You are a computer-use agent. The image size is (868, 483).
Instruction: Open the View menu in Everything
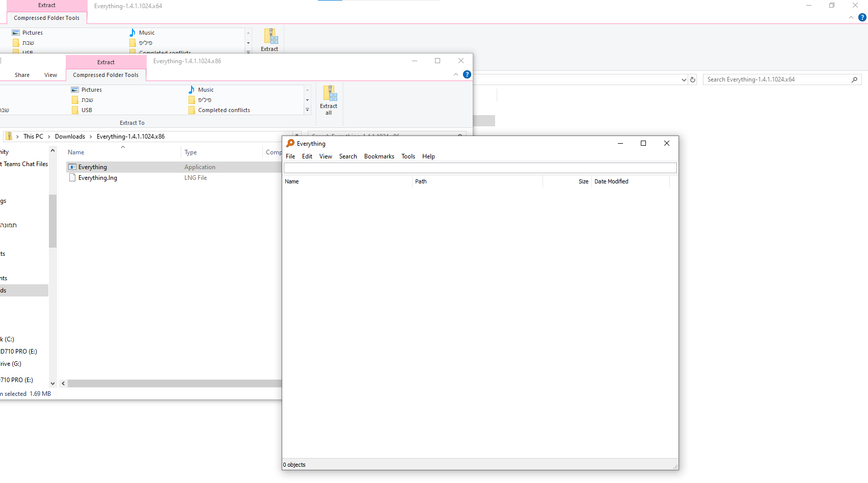pos(325,156)
